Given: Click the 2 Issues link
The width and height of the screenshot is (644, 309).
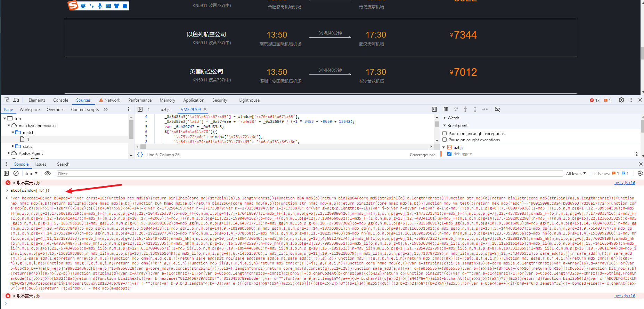Looking at the screenshot, I should (611, 173).
